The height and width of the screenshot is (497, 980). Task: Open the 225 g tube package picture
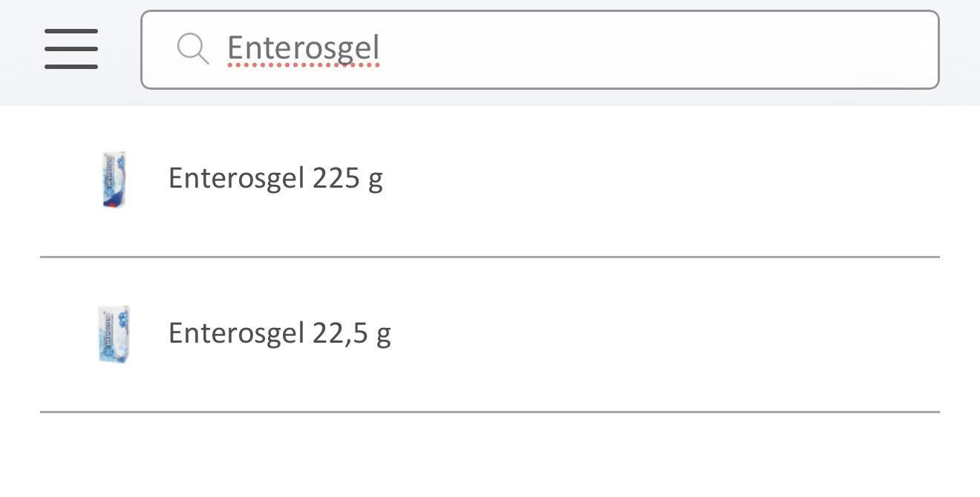click(114, 180)
